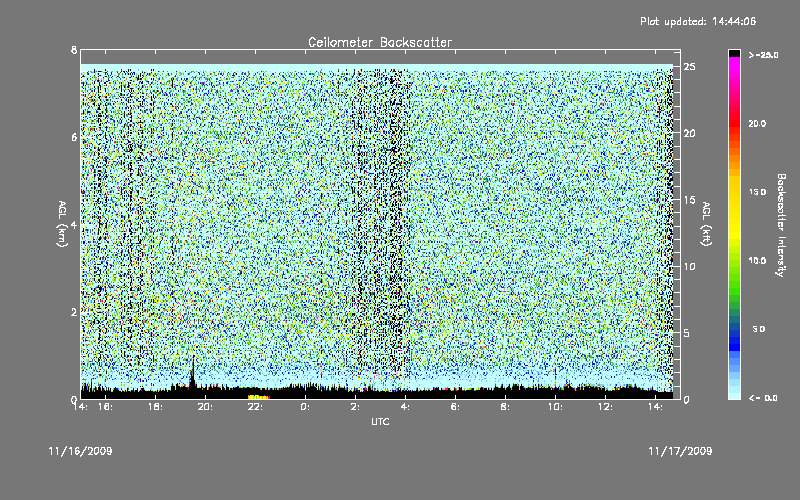Click the "16:" time tick label
The image size is (800, 500).
pyautogui.click(x=106, y=407)
